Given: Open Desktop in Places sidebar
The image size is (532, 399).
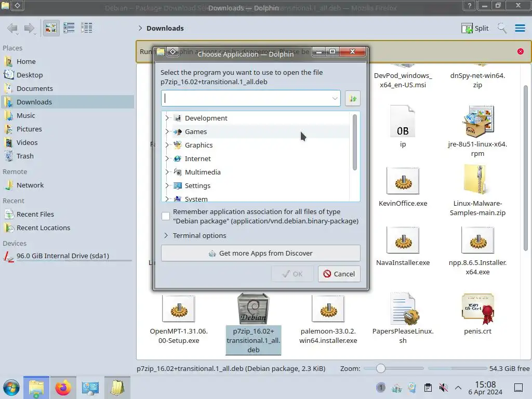Looking at the screenshot, I should [68, 75].
